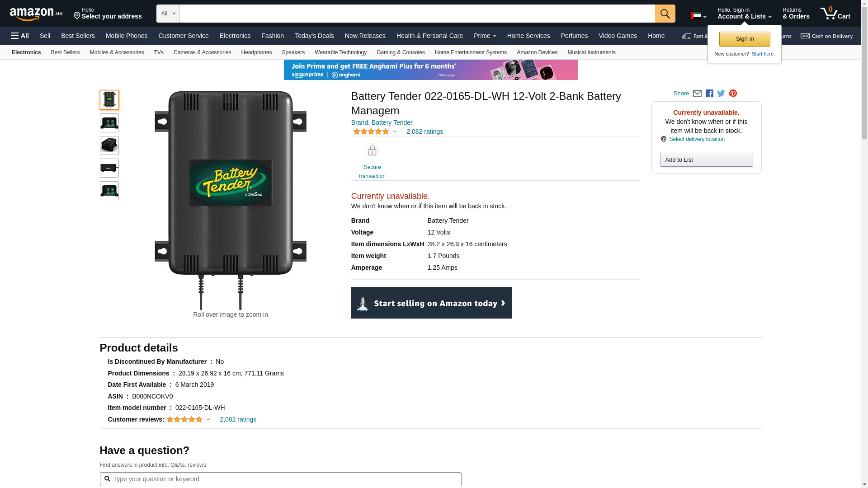Share product on Twitter
Image resolution: width=868 pixels, height=488 pixels.
(721, 94)
